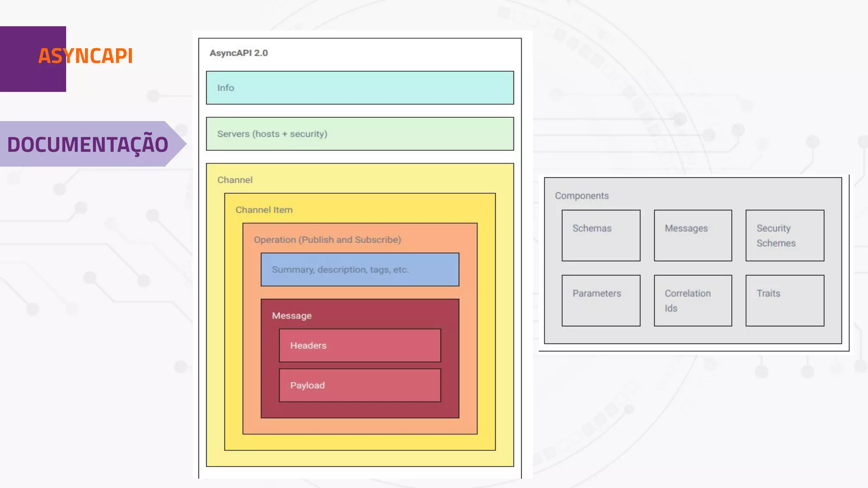Click the Parameters component box
The image size is (868, 488).
pyautogui.click(x=601, y=301)
